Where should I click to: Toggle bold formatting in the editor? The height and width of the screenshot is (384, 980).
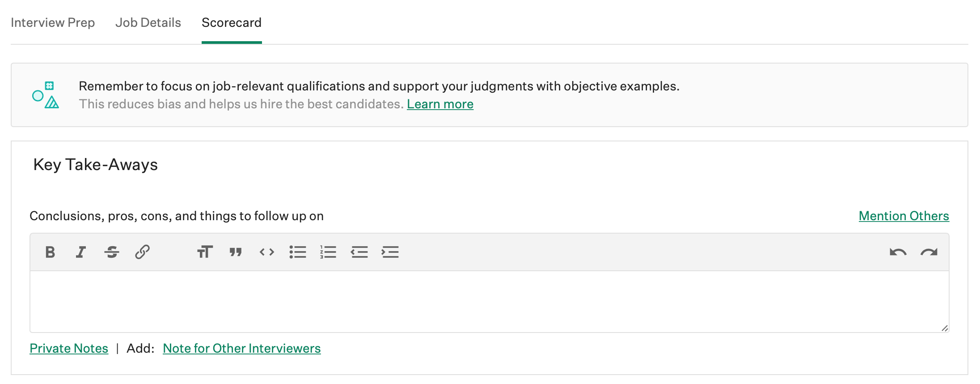point(50,252)
